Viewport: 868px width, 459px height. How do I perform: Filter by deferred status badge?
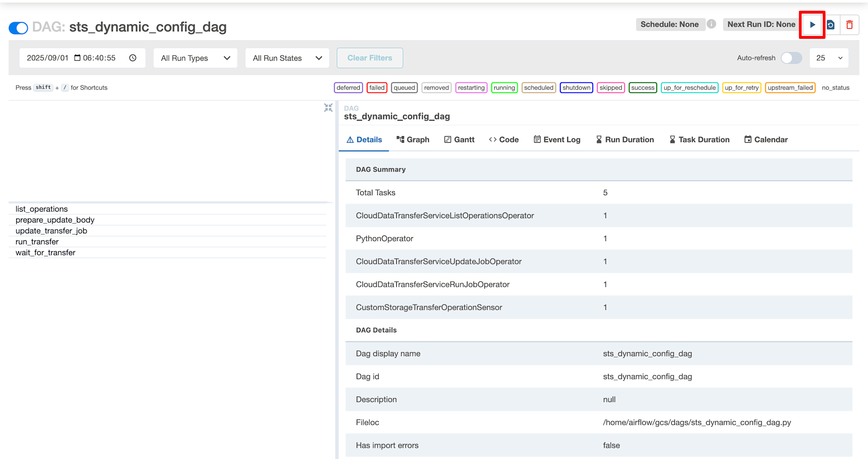(x=348, y=88)
